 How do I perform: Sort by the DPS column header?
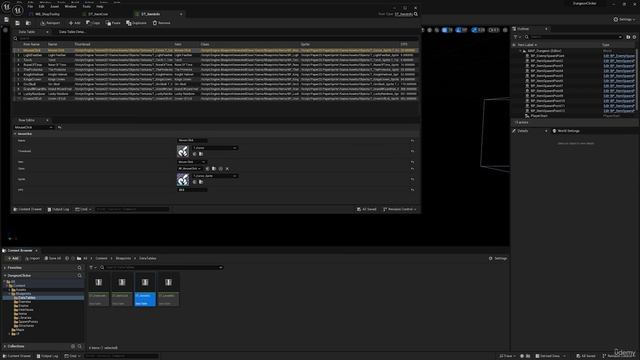pos(404,44)
